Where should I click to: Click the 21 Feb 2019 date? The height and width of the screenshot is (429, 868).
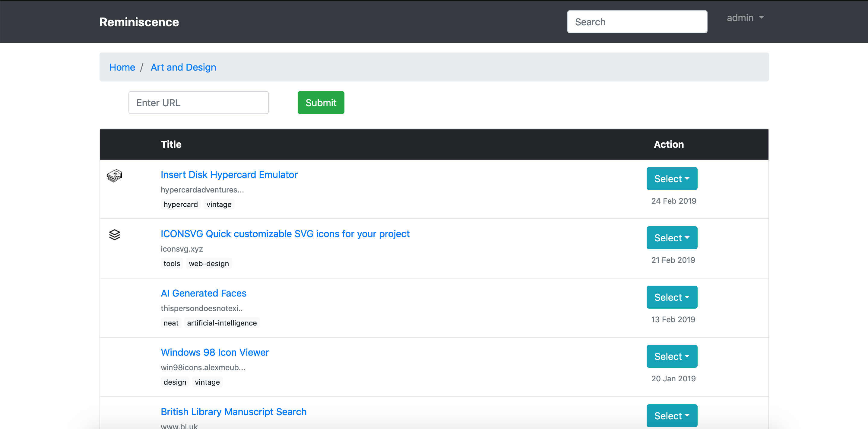pyautogui.click(x=673, y=260)
